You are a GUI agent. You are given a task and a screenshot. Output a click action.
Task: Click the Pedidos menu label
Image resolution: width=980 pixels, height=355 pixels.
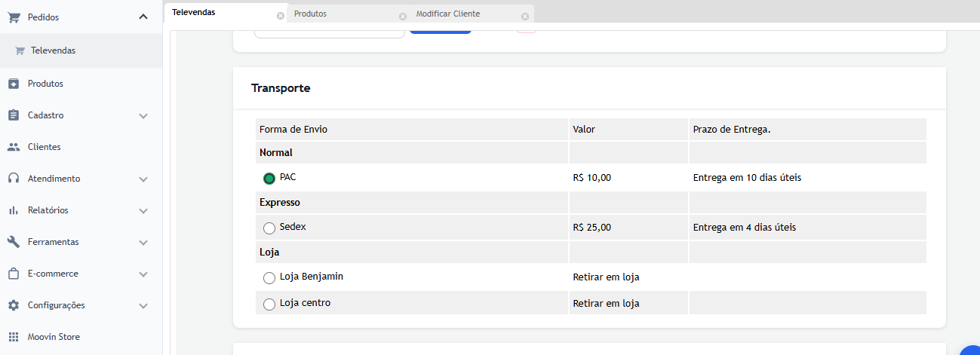point(43,17)
